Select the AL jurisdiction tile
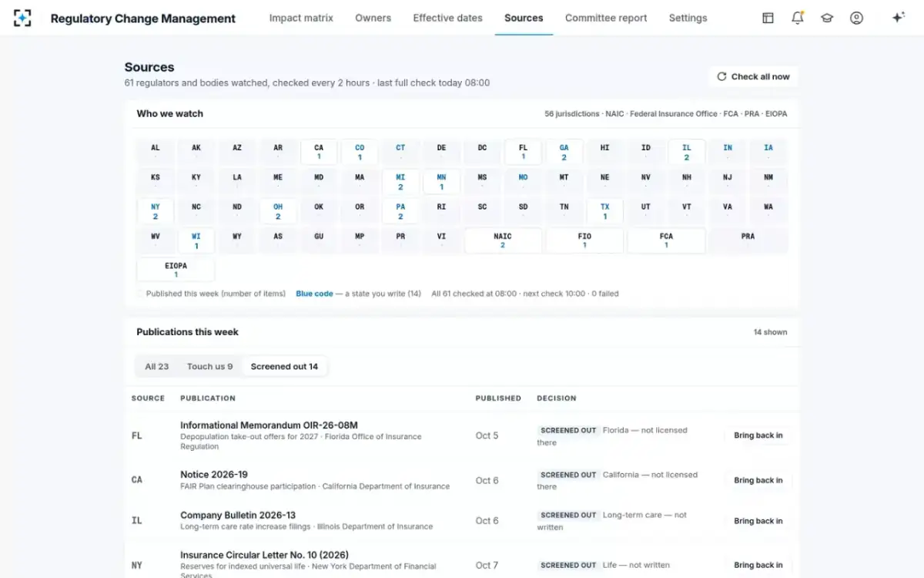The width and height of the screenshot is (924, 578). point(156,152)
